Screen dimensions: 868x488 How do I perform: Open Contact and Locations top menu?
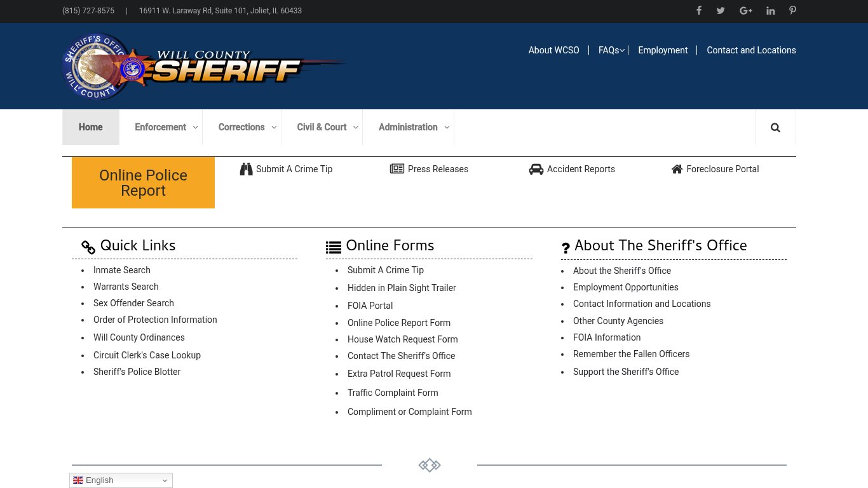(x=751, y=50)
